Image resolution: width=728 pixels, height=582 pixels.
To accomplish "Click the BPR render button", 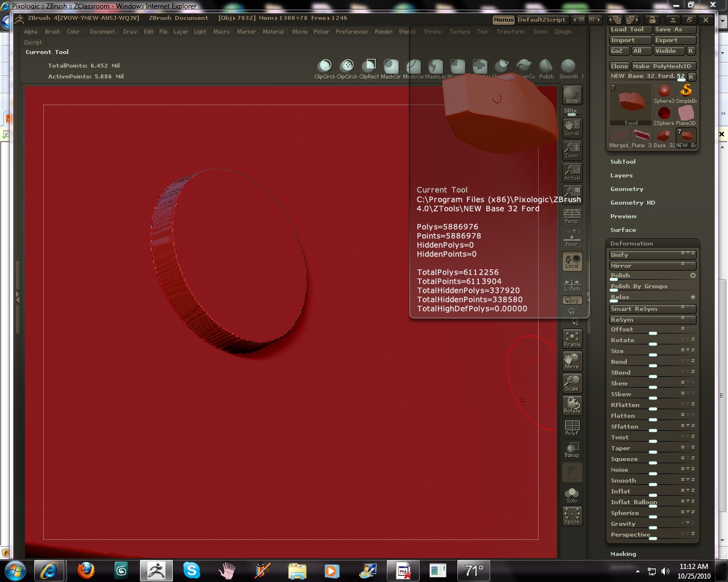I will [x=572, y=94].
